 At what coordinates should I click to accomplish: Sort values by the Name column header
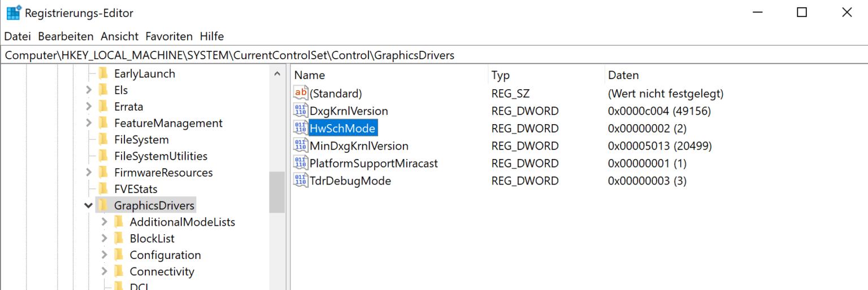pyautogui.click(x=389, y=75)
